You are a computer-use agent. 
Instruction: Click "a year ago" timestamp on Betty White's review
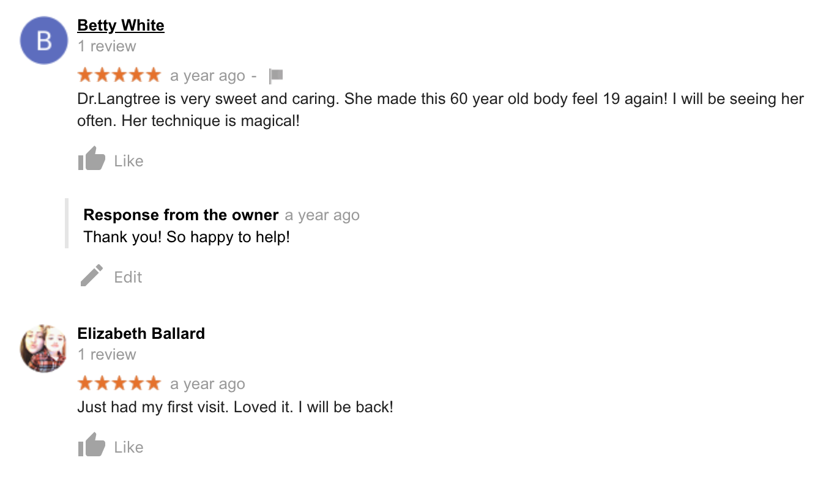pyautogui.click(x=207, y=76)
